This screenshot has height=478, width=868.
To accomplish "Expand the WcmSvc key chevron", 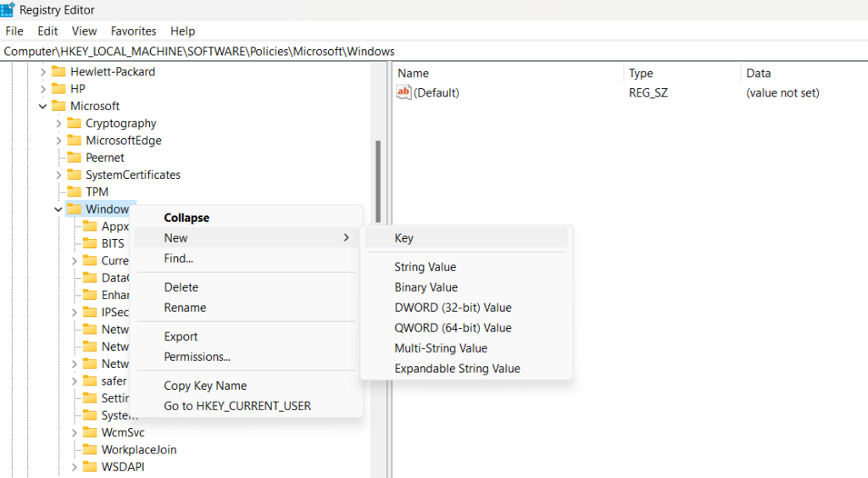I will click(x=74, y=433).
